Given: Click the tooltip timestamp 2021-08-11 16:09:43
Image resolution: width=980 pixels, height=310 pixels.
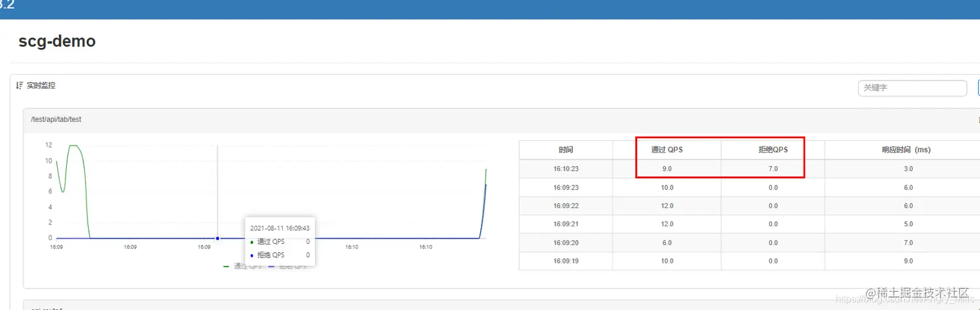Looking at the screenshot, I should point(279,228).
